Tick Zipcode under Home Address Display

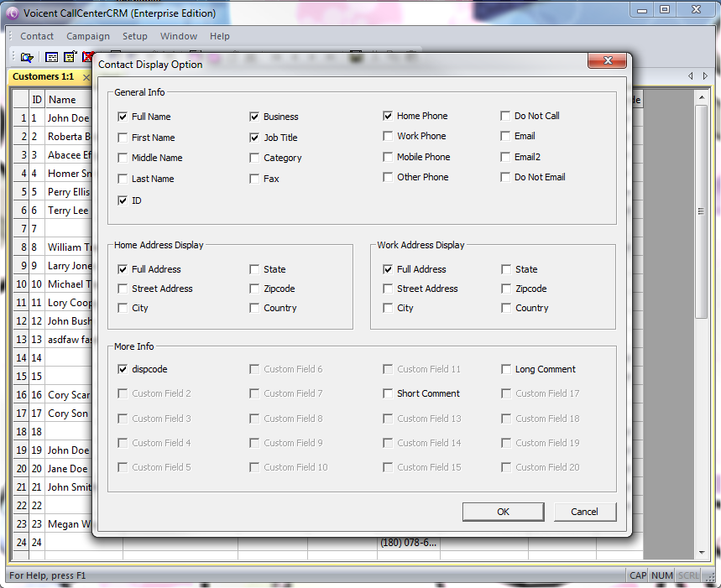(x=254, y=289)
